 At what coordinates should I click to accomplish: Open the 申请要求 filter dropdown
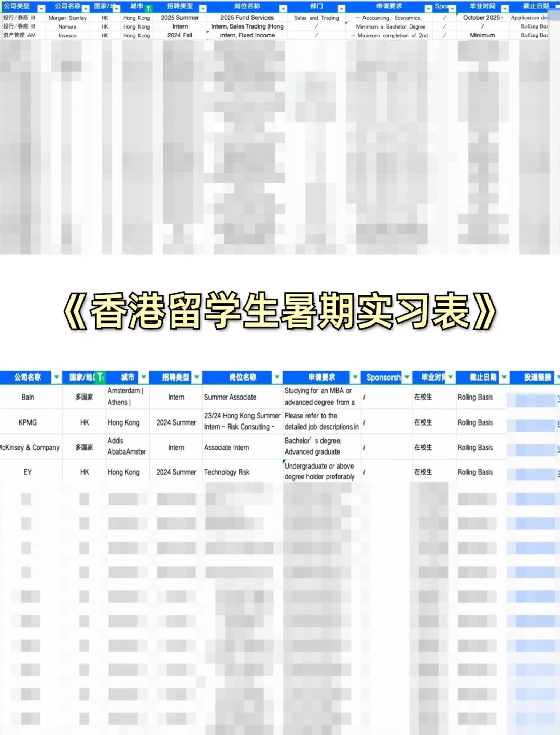point(427,7)
